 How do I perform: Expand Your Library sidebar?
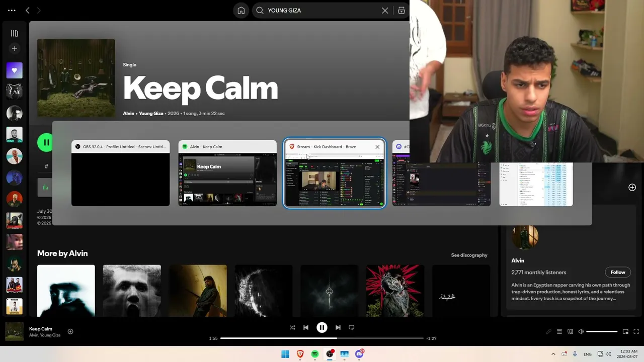pyautogui.click(x=14, y=33)
